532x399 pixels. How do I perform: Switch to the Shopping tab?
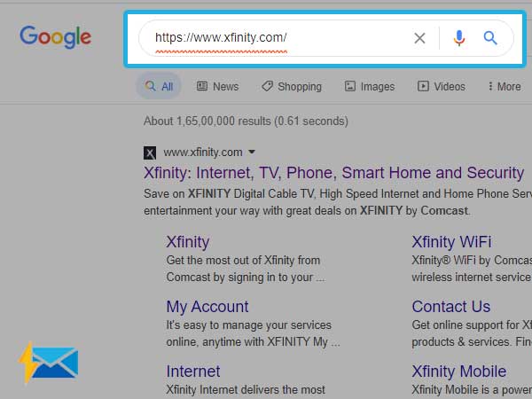(x=292, y=87)
